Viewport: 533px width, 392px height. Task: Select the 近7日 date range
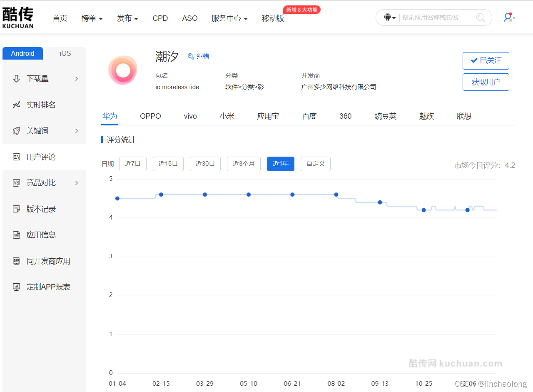coord(133,164)
